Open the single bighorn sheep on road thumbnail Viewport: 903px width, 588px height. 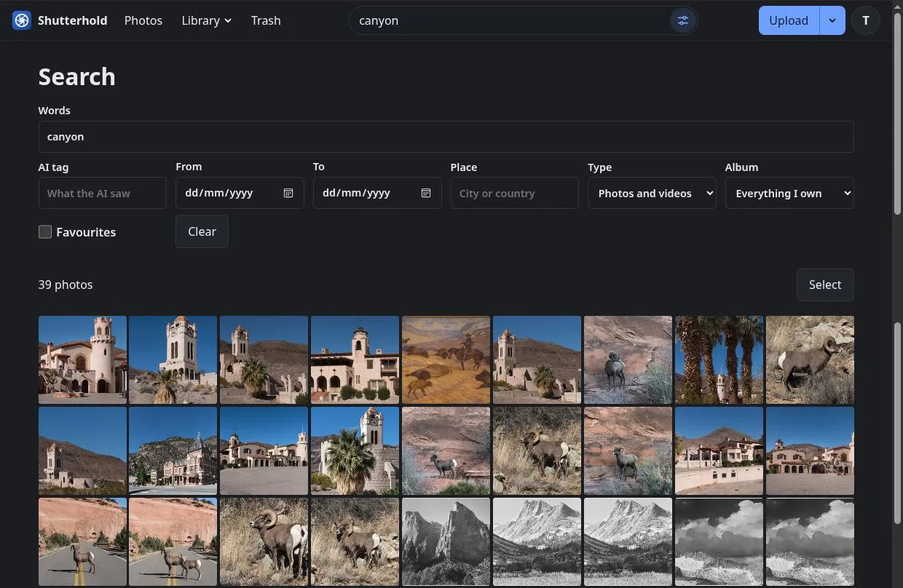82,541
